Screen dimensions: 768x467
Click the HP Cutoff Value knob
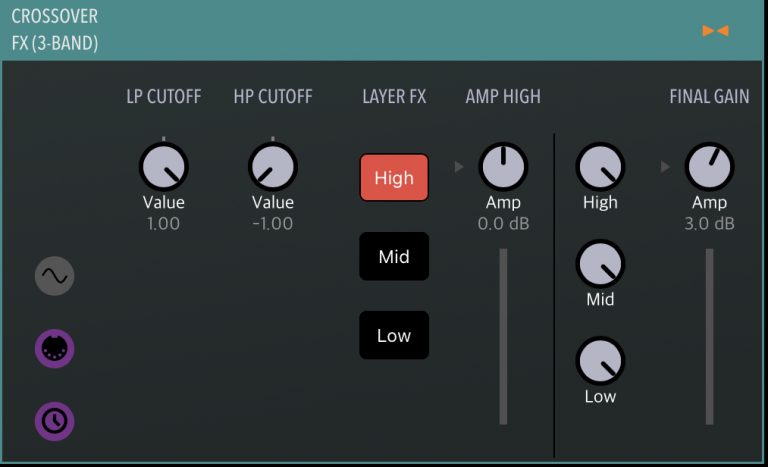273,167
